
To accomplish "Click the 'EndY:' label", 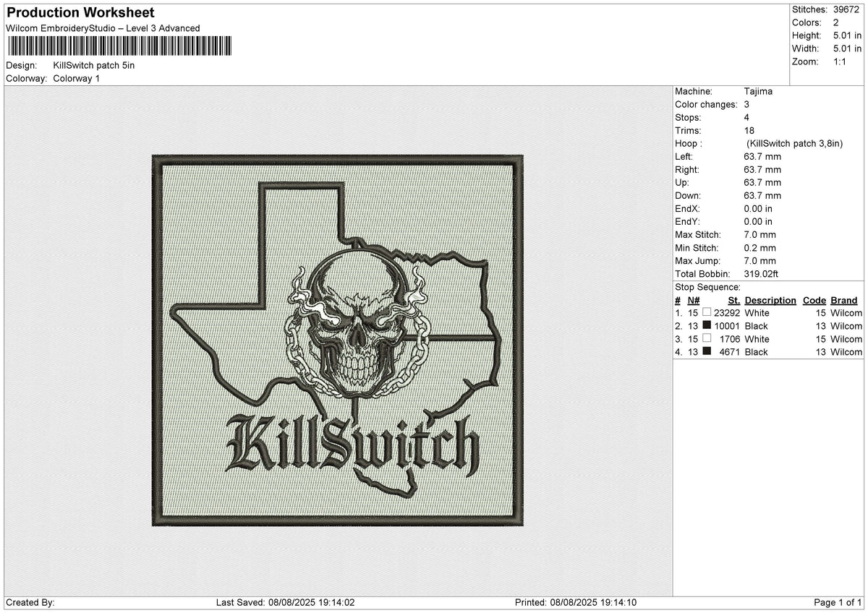I will pos(688,222).
